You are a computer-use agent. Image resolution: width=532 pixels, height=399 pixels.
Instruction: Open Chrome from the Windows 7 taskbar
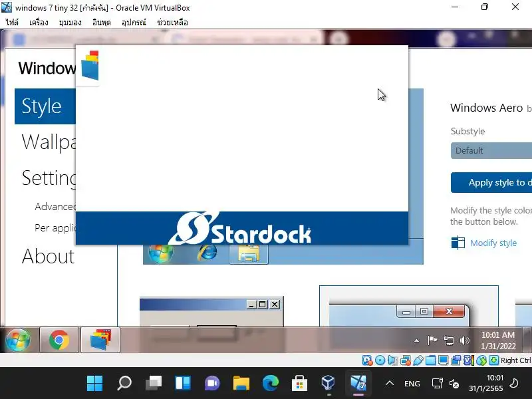click(59, 340)
